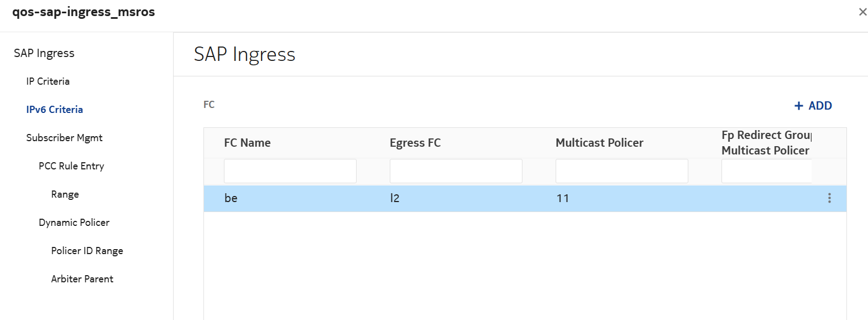Open the three-dot menu for the be row

[829, 198]
